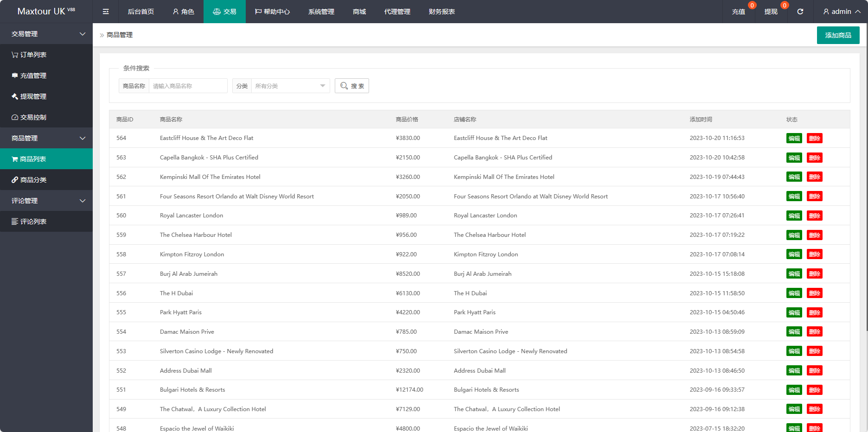The width and height of the screenshot is (868, 432).
Task: Delete product 559 Chelsea Harbour Hotel
Action: (x=815, y=235)
